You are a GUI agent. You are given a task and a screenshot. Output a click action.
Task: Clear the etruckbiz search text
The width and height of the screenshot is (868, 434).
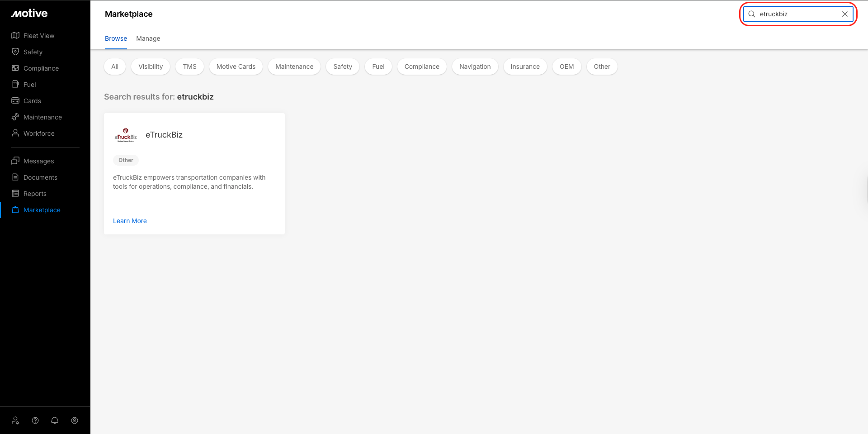845,14
